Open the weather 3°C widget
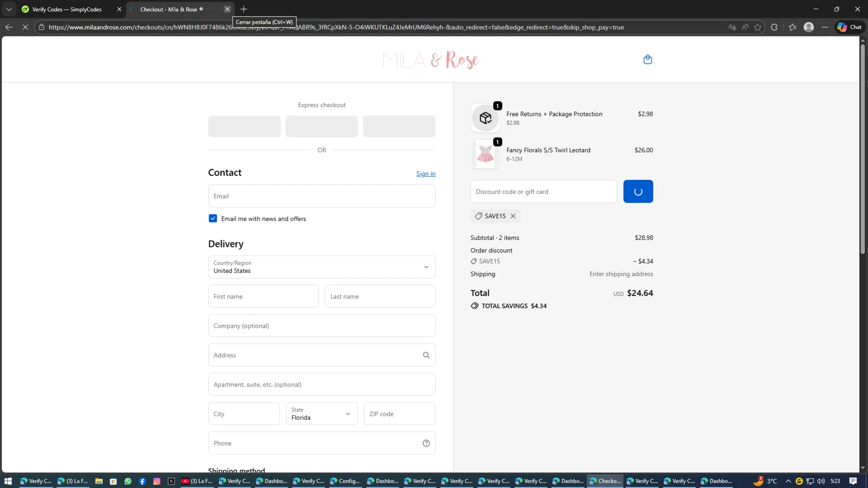Viewport: 868px width, 488px height. pos(765,481)
